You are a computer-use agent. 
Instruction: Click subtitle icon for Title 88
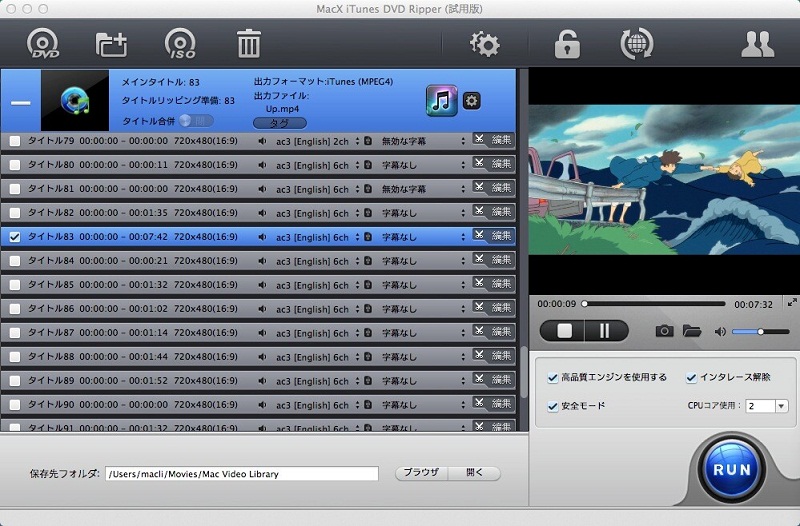click(368, 357)
